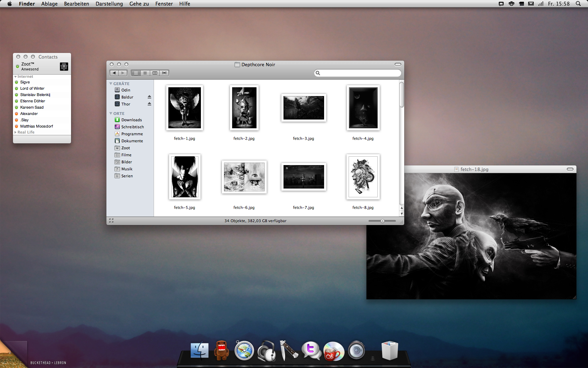Open Spotlight search magnifier in menu bar

click(x=578, y=4)
